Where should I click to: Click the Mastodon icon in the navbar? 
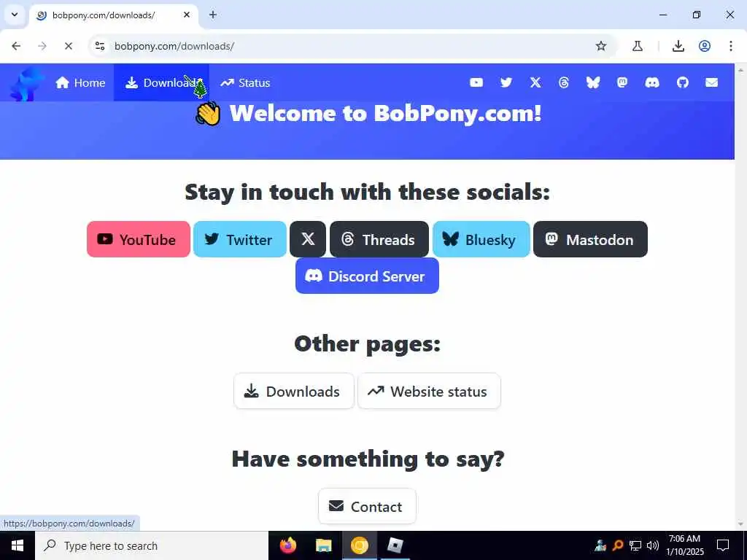[x=622, y=83]
